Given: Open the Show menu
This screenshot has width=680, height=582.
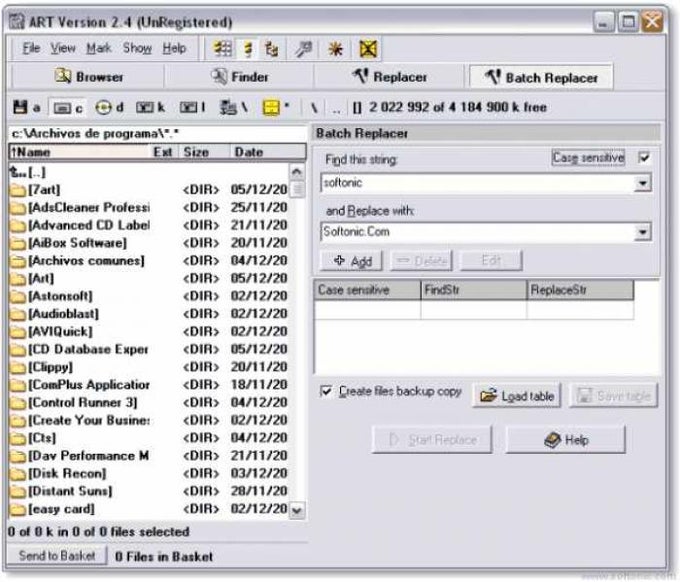Looking at the screenshot, I should (137, 48).
